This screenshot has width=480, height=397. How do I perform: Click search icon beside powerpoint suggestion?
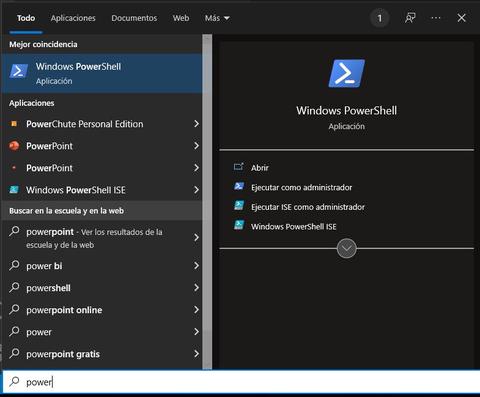coord(14,231)
